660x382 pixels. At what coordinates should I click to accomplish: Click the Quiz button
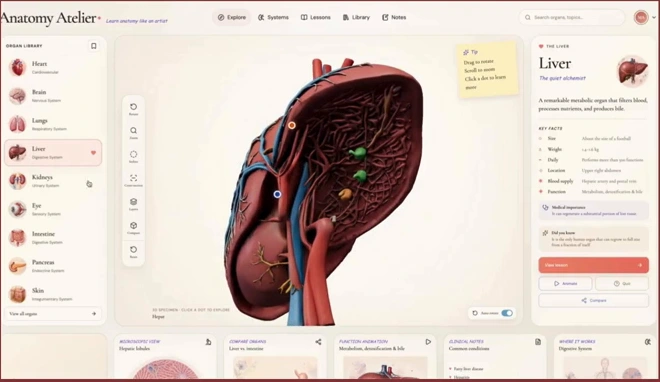point(622,284)
